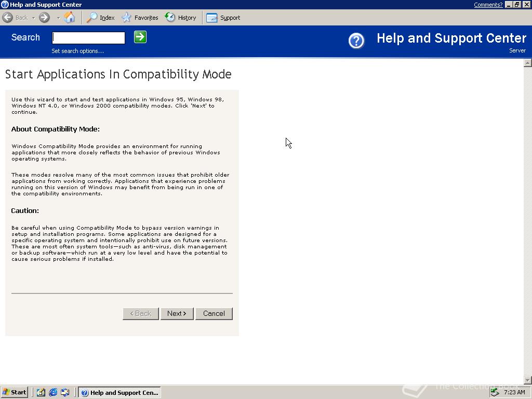Open the Start menu
This screenshot has width=532, height=399.
click(14, 392)
